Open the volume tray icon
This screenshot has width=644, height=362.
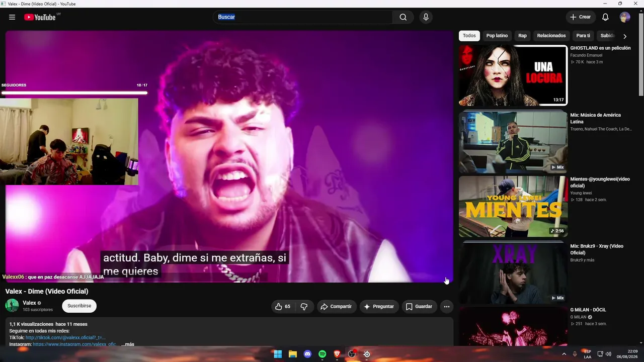coord(608,354)
